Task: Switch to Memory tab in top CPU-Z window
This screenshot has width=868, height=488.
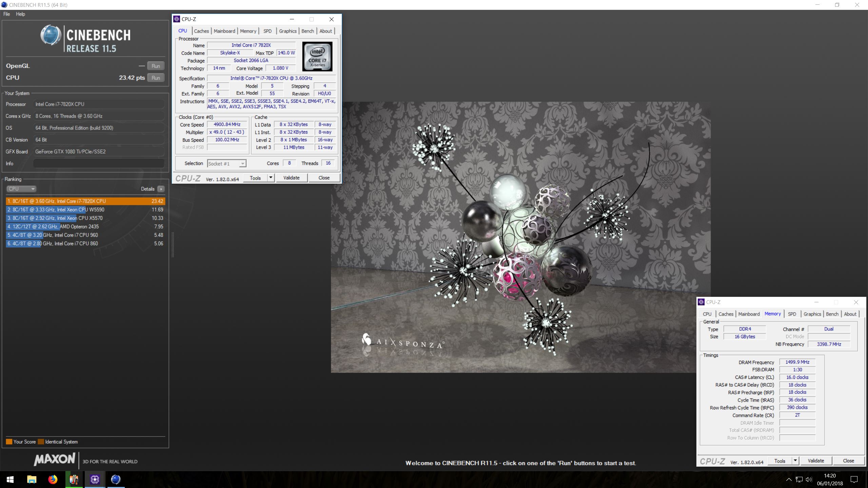Action: (248, 31)
